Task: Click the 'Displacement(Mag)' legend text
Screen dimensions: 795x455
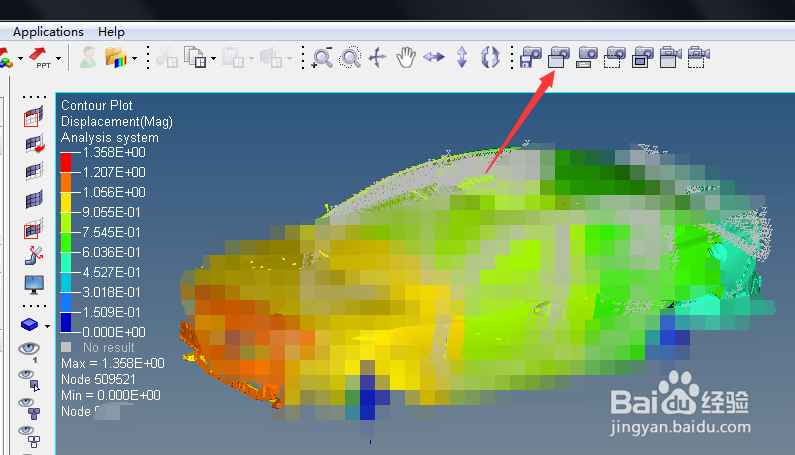Action: (117, 122)
